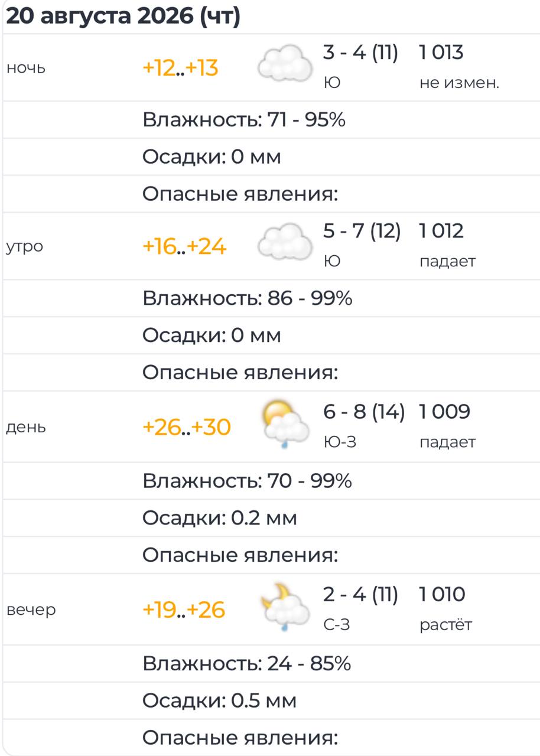Click the wind reading 6 - 8 (14)
This screenshot has height=756, width=540.
point(364,412)
